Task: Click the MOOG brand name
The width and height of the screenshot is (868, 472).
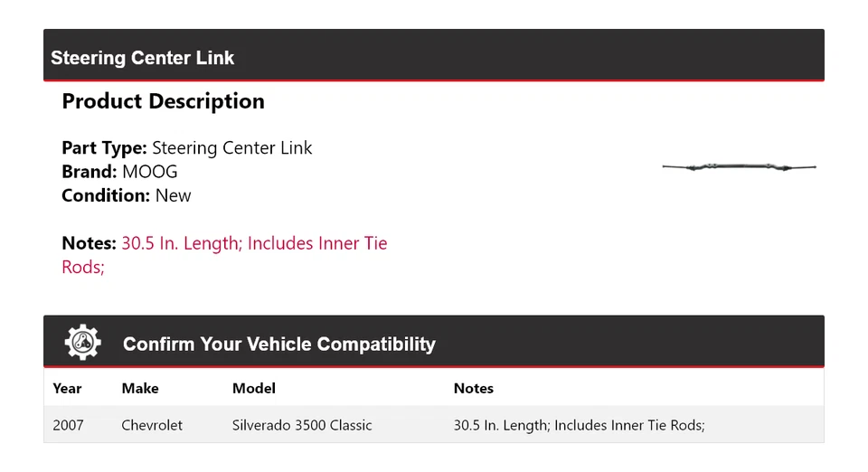Action: [x=150, y=172]
